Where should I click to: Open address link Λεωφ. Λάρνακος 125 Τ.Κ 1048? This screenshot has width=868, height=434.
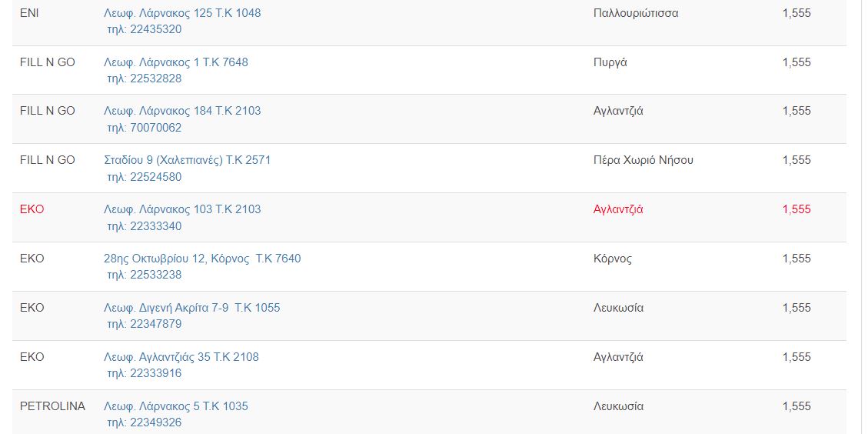click(x=182, y=13)
